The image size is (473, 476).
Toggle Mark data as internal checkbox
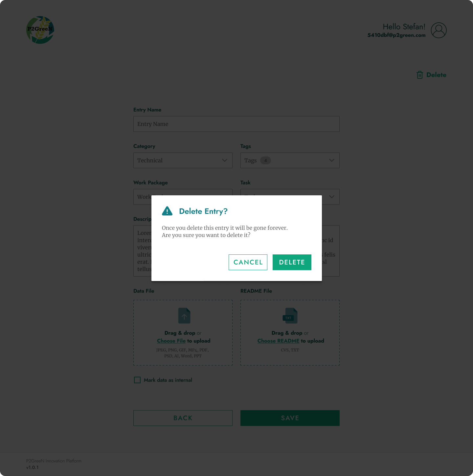pos(137,380)
